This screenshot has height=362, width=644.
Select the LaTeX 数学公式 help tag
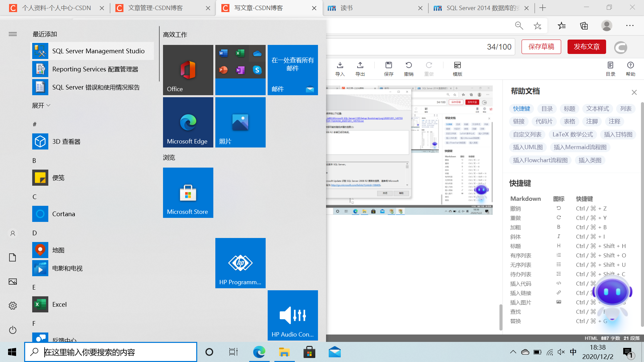[573, 134]
